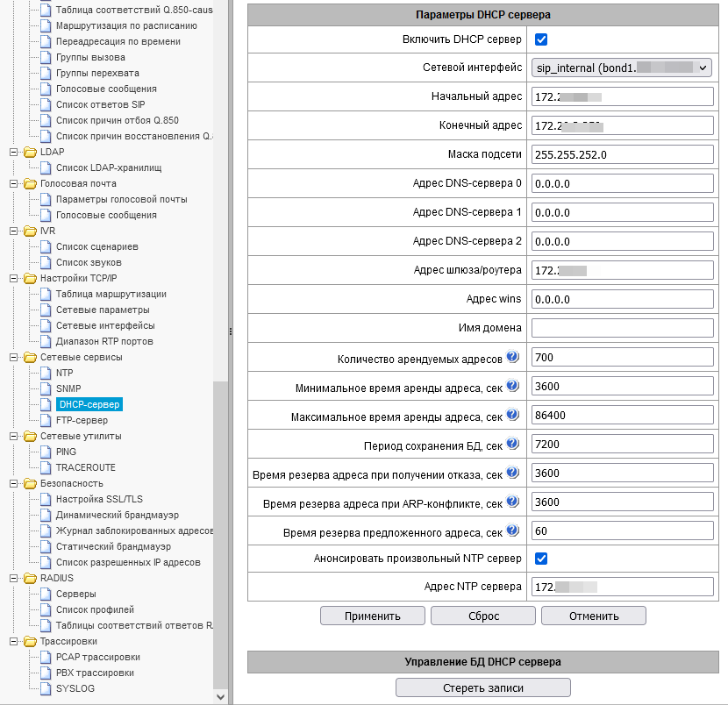The width and height of the screenshot is (728, 705).
Task: Click the RADIUS folder icon
Action: (30, 578)
